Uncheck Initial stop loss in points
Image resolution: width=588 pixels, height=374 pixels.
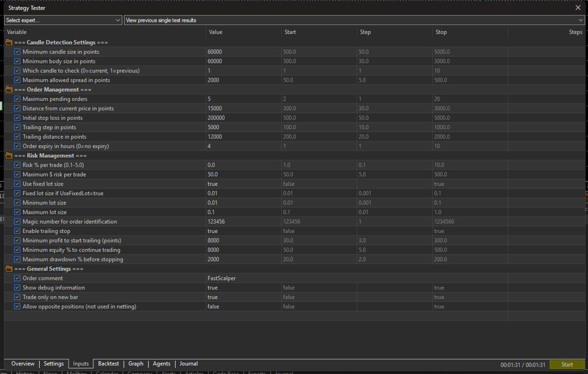point(17,118)
